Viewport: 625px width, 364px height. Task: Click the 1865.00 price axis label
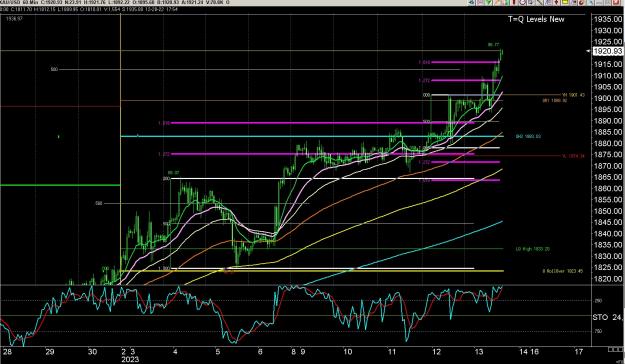[608, 177]
